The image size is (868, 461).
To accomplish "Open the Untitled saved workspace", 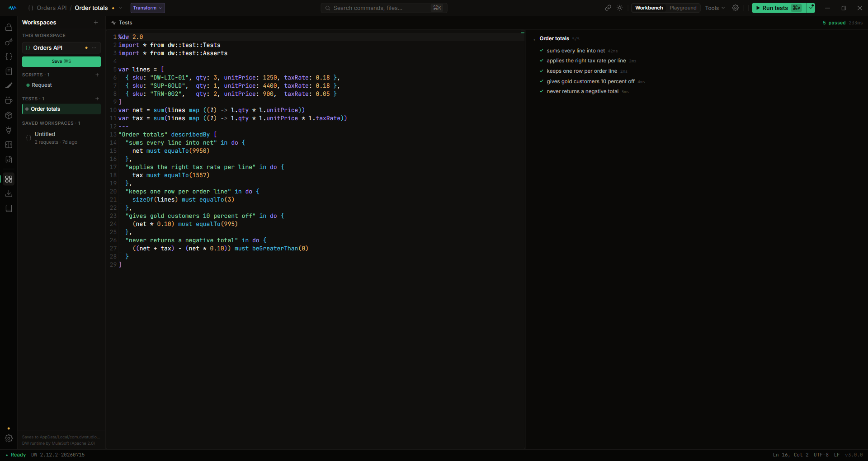I will click(x=61, y=138).
